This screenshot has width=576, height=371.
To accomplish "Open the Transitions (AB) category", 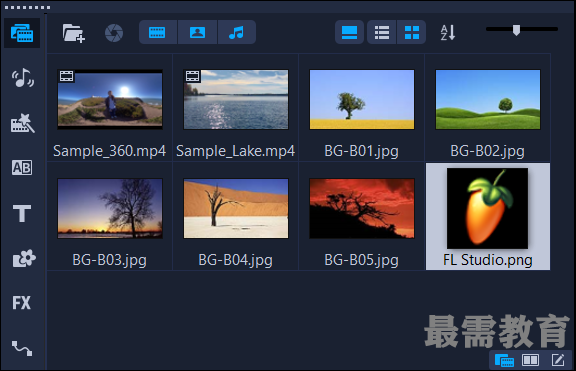I will (x=22, y=168).
